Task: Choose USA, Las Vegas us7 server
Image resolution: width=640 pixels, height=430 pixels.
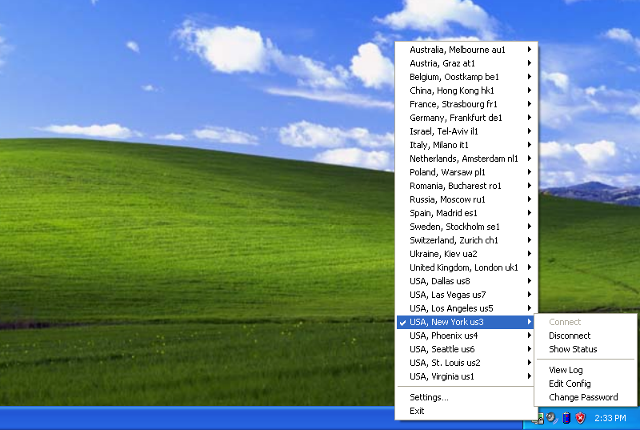Action: pos(466,295)
